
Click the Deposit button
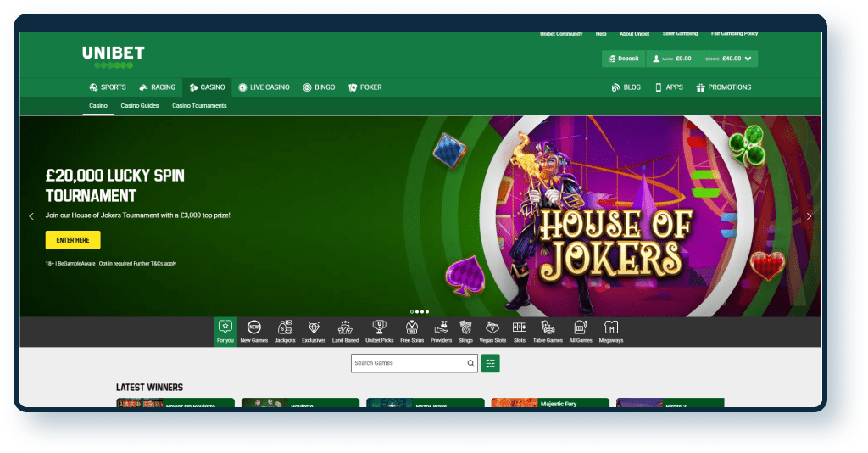coord(623,59)
